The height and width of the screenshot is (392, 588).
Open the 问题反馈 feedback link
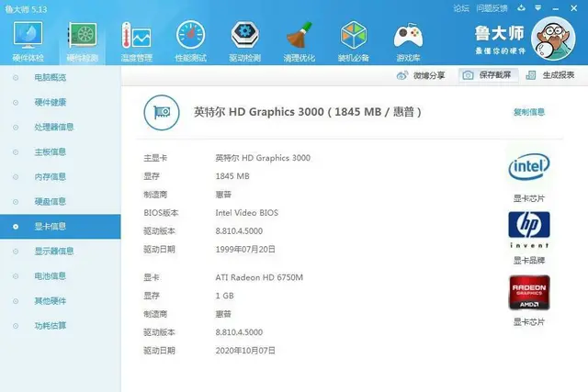[x=492, y=8]
